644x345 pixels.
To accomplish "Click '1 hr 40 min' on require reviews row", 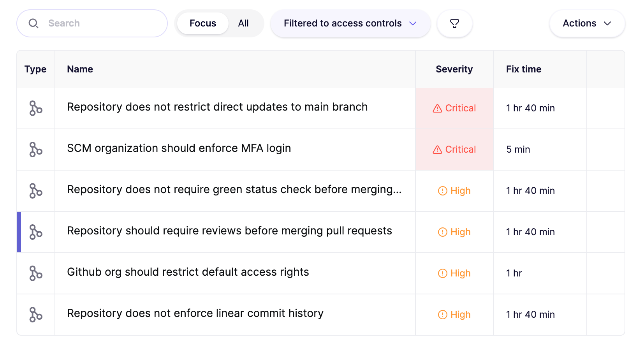I will click(530, 232).
